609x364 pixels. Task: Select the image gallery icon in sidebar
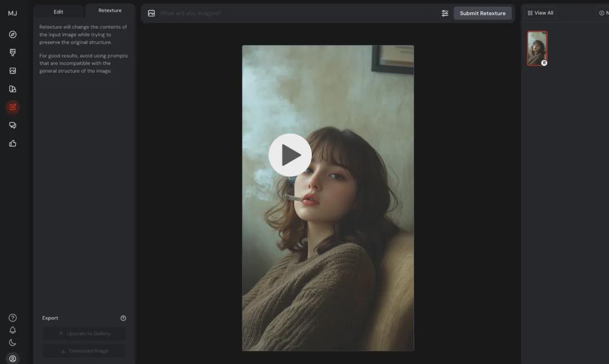(12, 71)
